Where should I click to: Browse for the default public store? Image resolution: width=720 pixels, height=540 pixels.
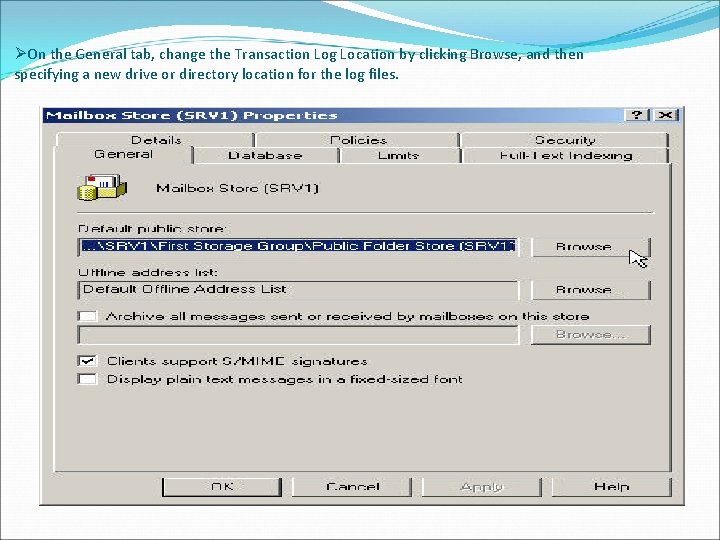(591, 247)
